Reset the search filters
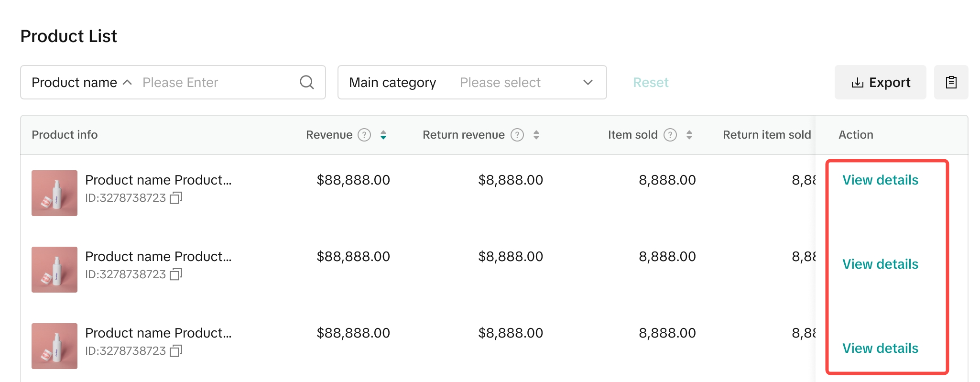 [650, 82]
